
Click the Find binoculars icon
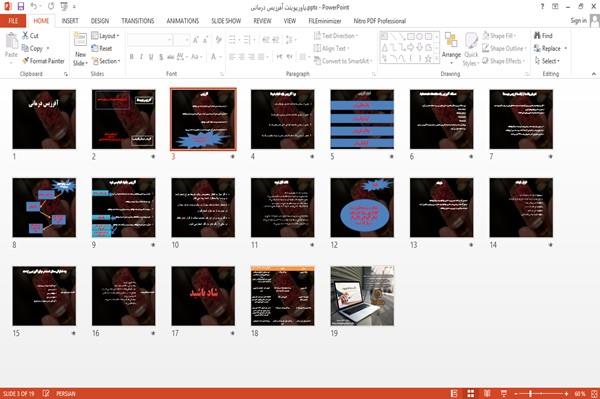(x=538, y=36)
